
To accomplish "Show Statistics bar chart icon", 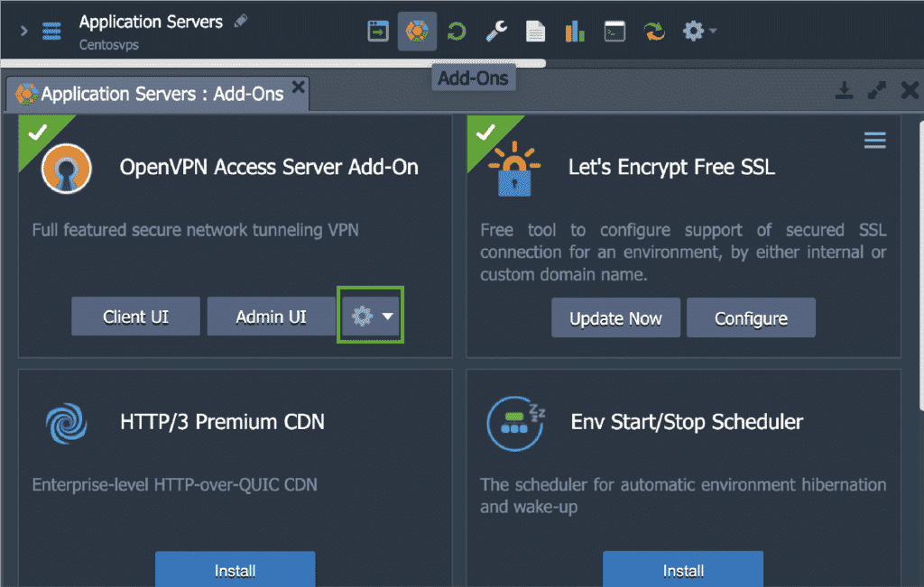I will coord(575,32).
